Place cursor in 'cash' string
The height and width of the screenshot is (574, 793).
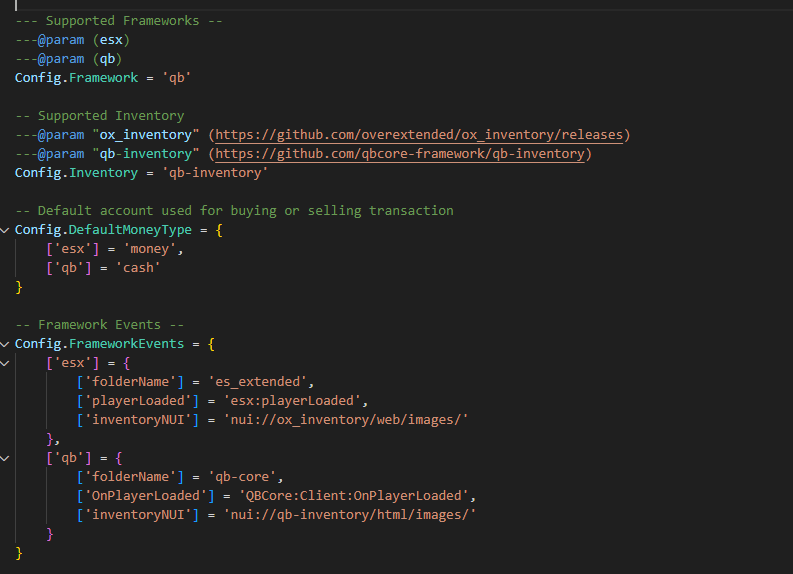click(x=141, y=268)
